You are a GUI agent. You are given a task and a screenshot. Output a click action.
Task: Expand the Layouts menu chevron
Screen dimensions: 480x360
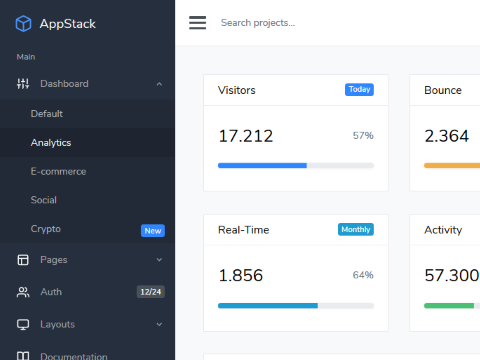[x=159, y=324]
